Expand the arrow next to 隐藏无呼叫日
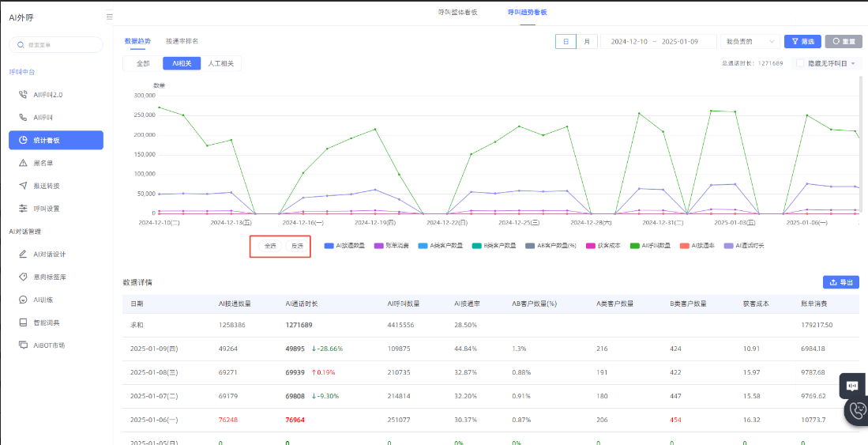This screenshot has width=868, height=445. 853,63
